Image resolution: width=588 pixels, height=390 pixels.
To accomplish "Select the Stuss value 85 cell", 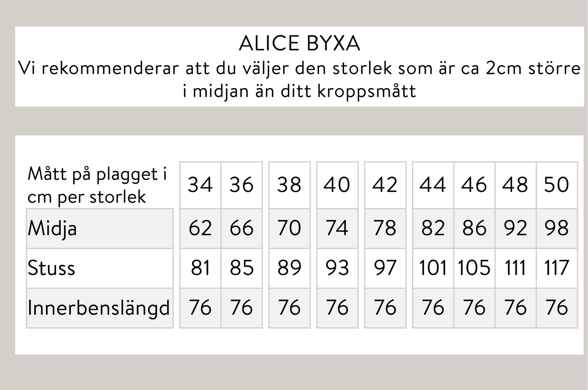I will [x=242, y=268].
